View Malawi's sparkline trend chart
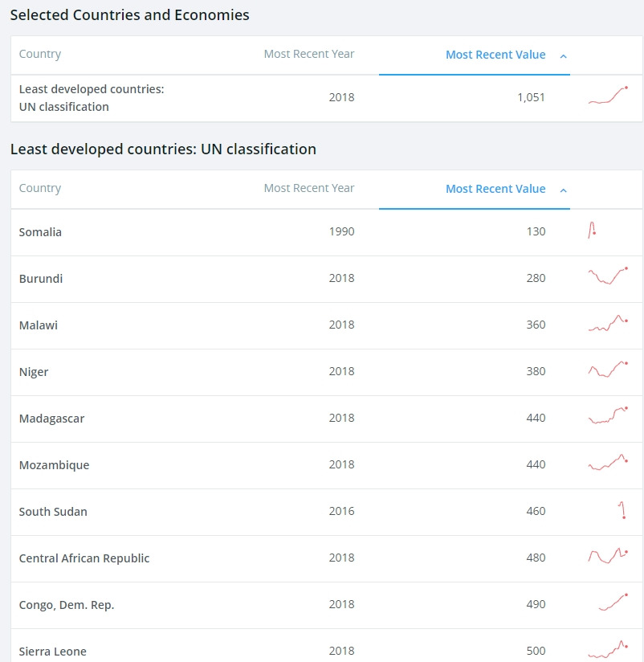The width and height of the screenshot is (644, 662). (x=608, y=323)
